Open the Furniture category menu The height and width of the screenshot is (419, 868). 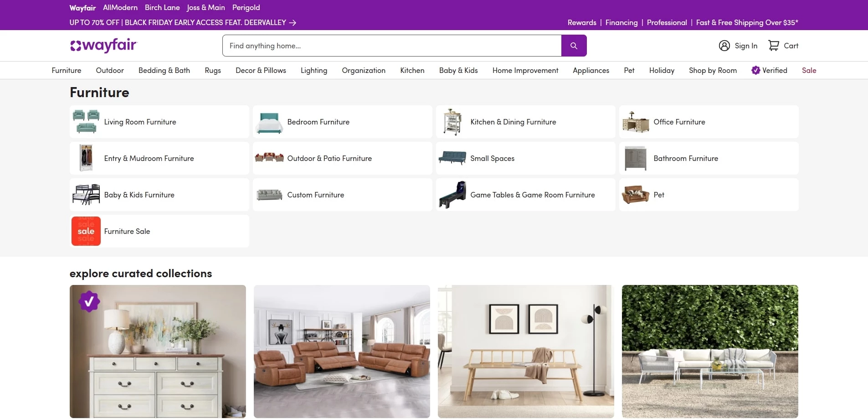tap(66, 70)
